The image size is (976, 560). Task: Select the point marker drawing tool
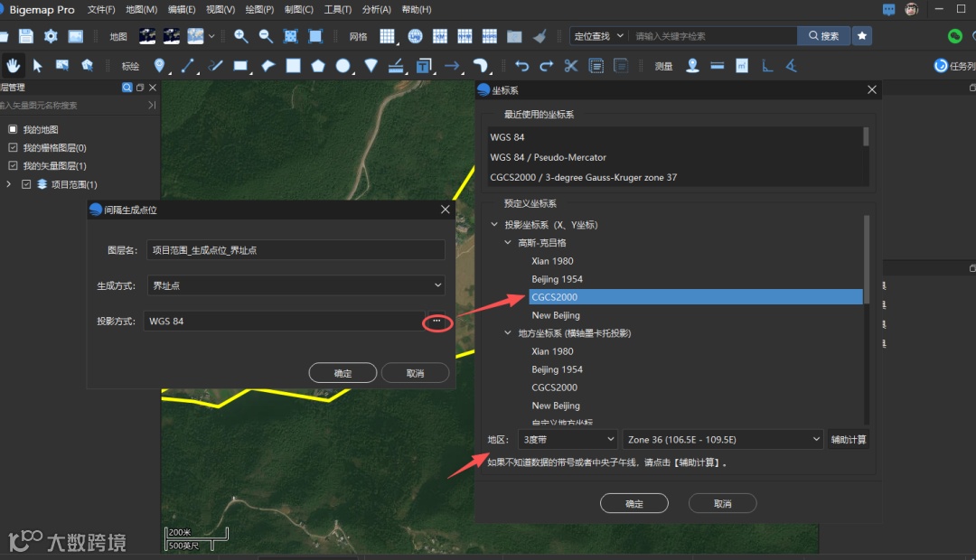pyautogui.click(x=159, y=65)
